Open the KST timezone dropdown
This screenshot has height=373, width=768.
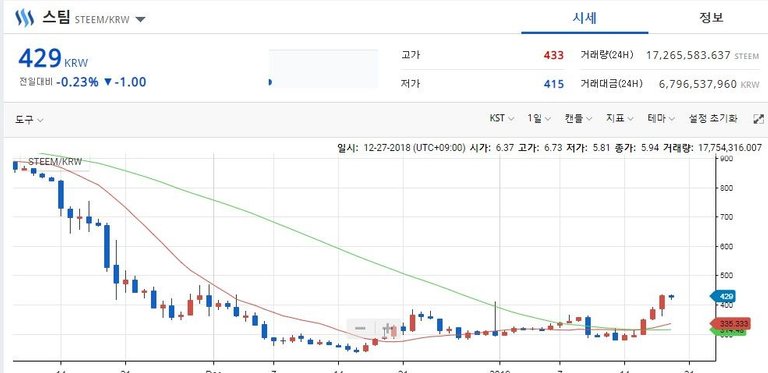[502, 118]
